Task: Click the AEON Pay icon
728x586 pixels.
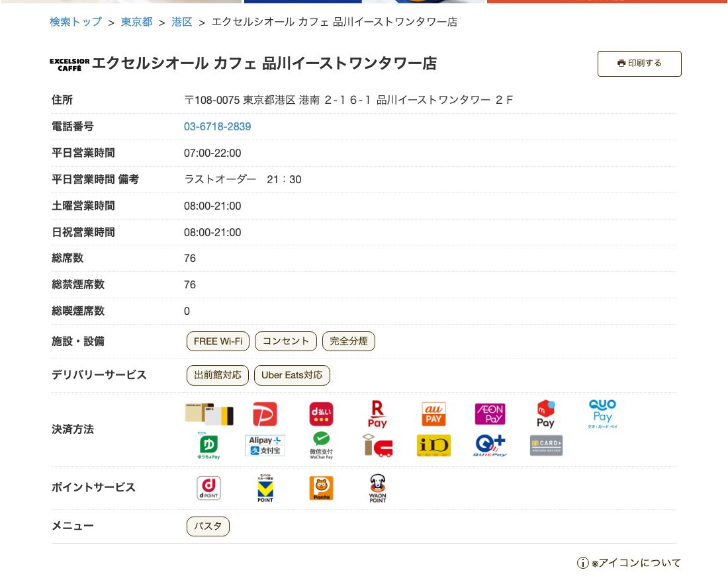Action: point(490,414)
